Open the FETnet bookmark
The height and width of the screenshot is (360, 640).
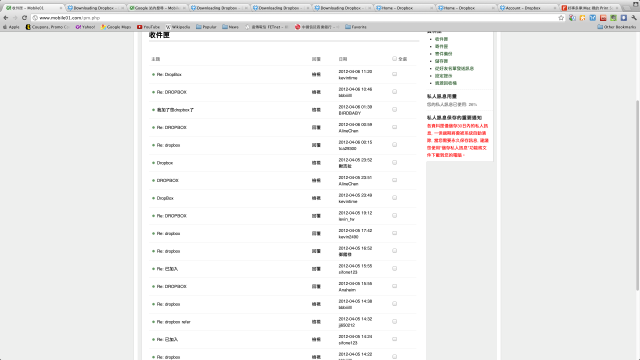[267, 27]
